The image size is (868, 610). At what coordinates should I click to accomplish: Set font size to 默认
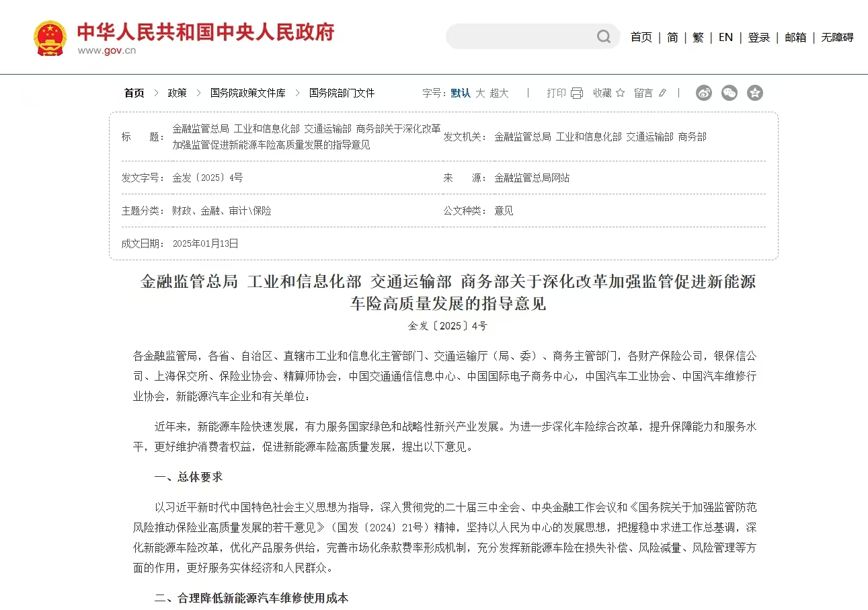point(461,93)
